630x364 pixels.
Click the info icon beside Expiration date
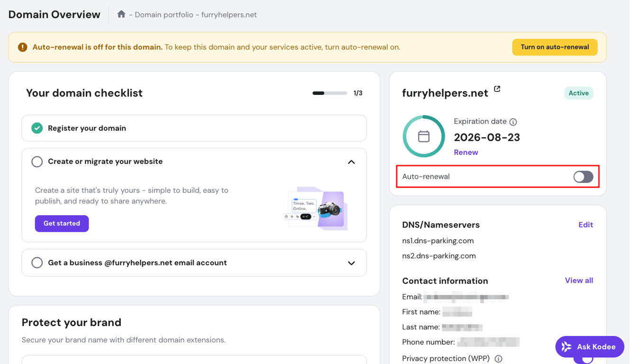(513, 122)
